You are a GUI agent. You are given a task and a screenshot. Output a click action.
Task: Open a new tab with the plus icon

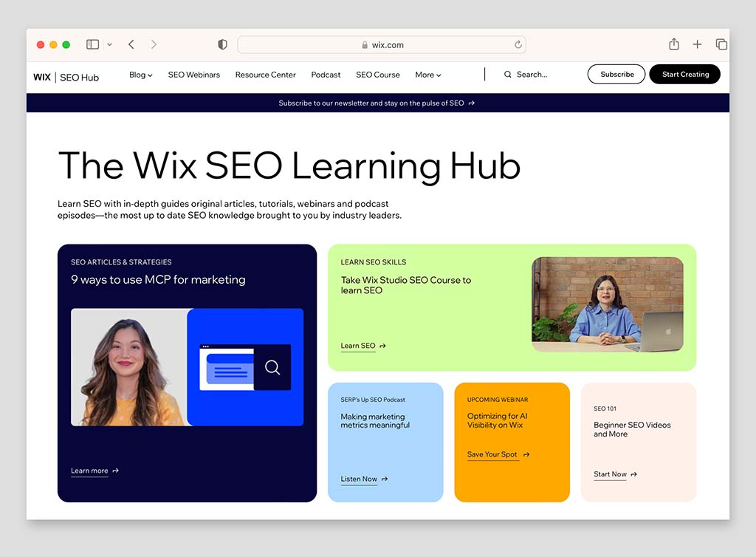[697, 44]
